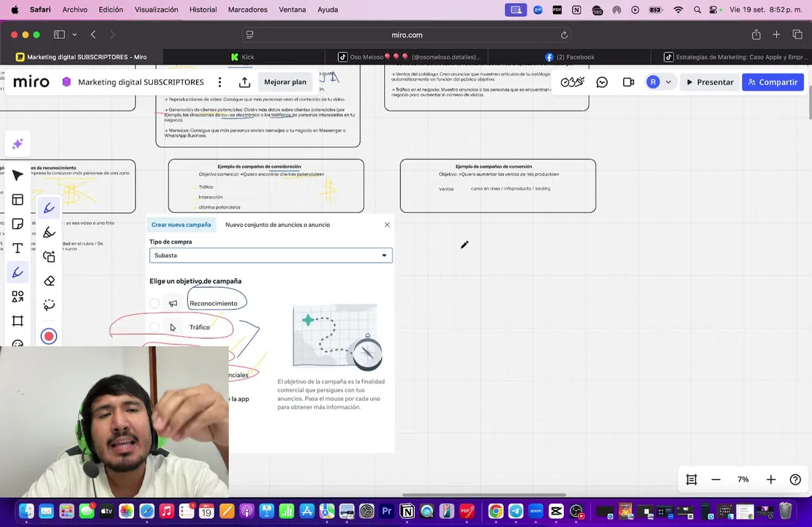Pick the Highlighter option in pen submenu
The image size is (812, 527).
[x=49, y=232]
